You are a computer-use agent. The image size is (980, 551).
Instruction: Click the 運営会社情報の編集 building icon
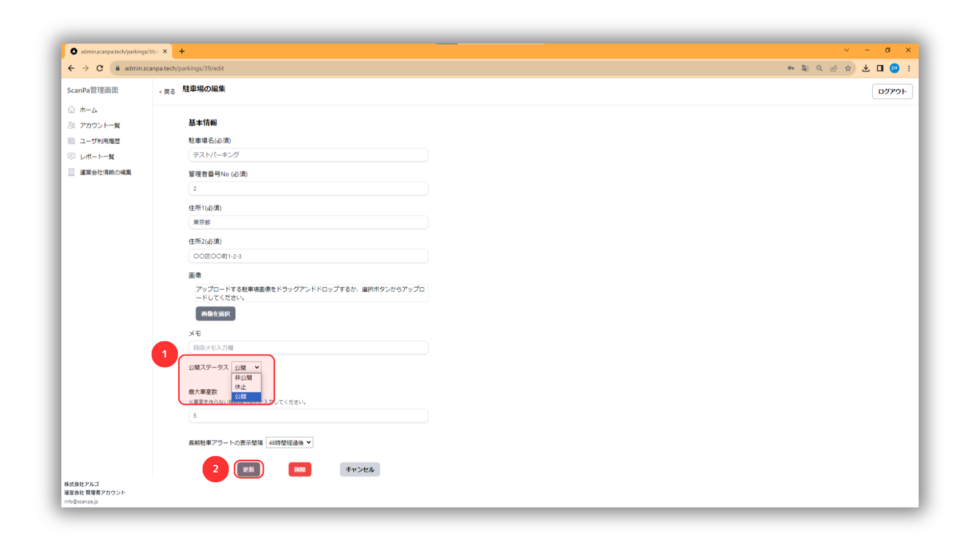tap(71, 172)
